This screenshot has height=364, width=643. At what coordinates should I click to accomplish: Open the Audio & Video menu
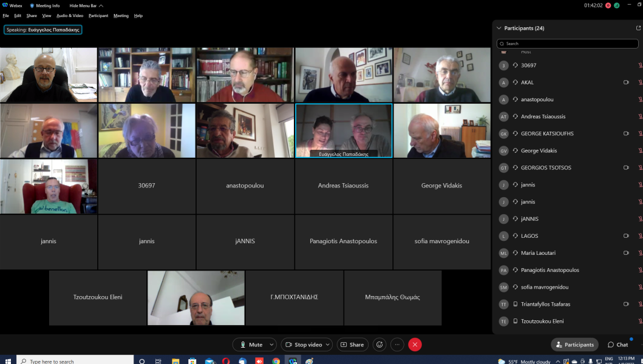(70, 16)
